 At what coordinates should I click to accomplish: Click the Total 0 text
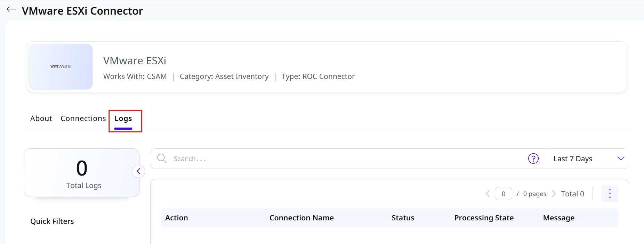coord(572,194)
